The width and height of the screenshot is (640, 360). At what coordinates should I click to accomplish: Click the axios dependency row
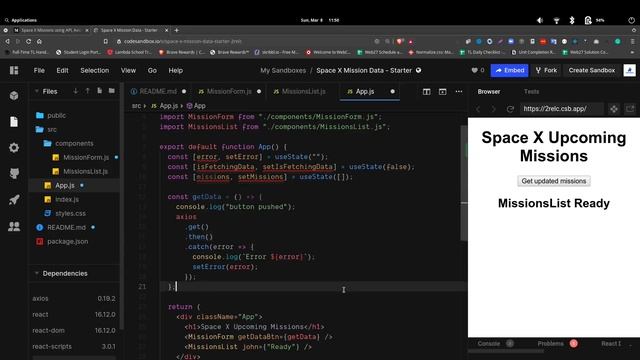(x=74, y=298)
